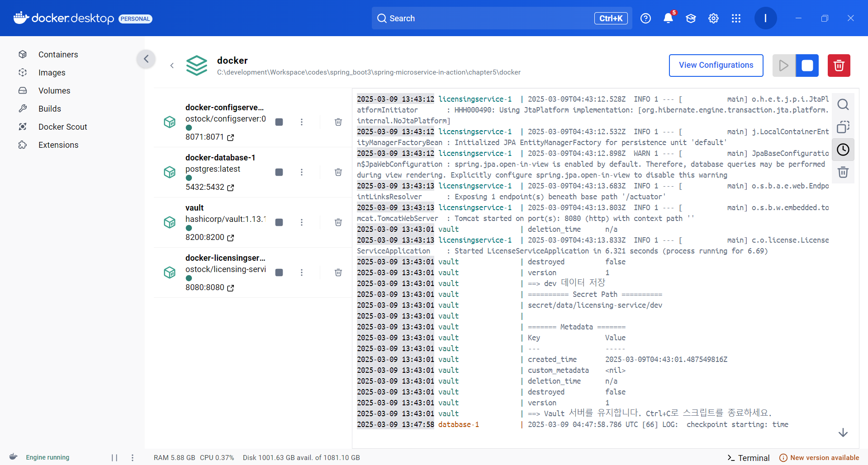The image size is (868, 465).
Task: Select the docker-configserver container name
Action: 224,108
